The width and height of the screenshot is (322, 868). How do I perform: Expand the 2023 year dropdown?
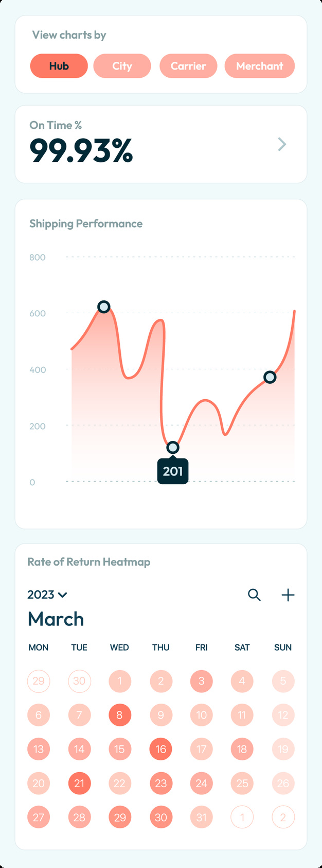47,595
